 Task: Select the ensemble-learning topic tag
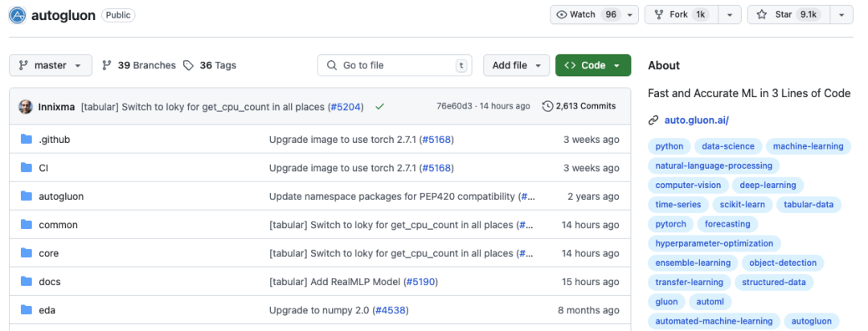[x=693, y=263]
